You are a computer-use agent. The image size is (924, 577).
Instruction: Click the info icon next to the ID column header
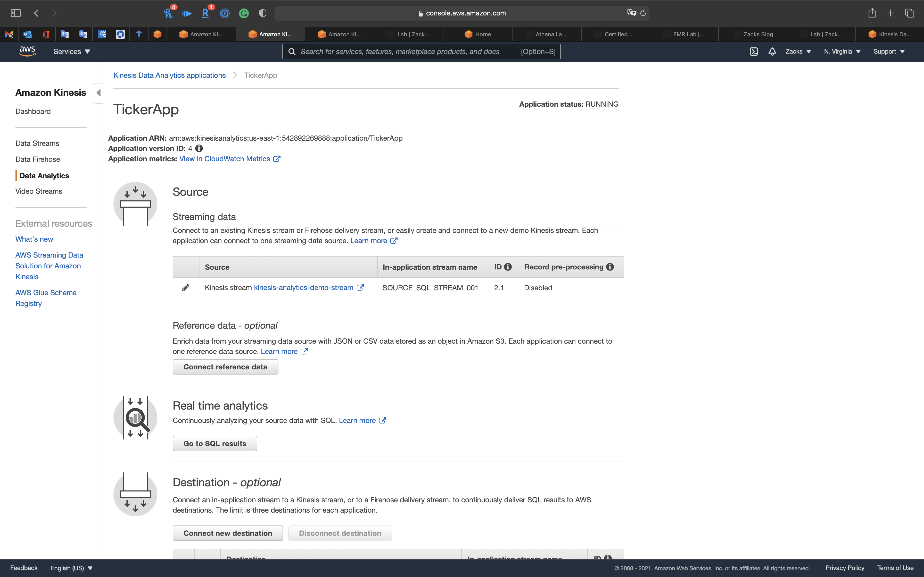508,267
